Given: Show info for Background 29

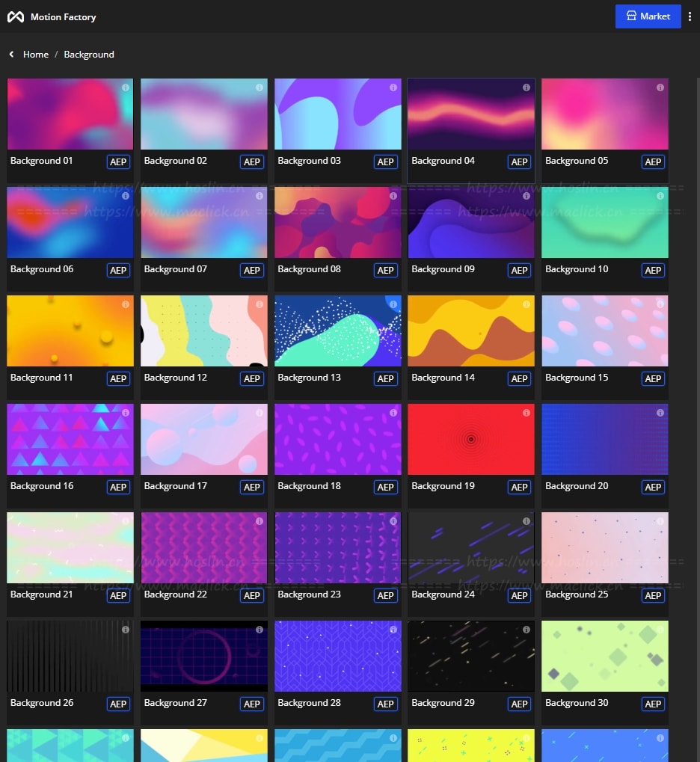Looking at the screenshot, I should [526, 630].
